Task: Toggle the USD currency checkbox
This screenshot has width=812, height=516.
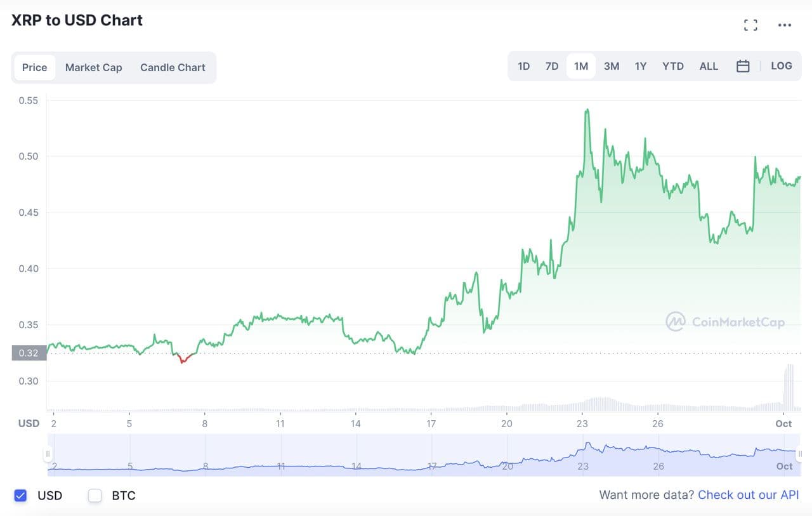Action: pyautogui.click(x=20, y=496)
